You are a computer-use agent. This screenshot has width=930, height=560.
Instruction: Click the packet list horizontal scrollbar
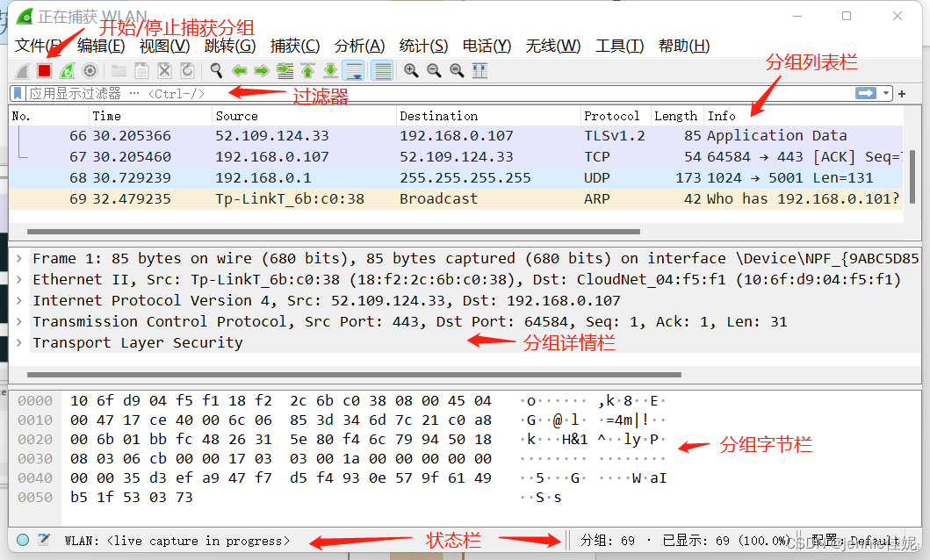click(334, 232)
